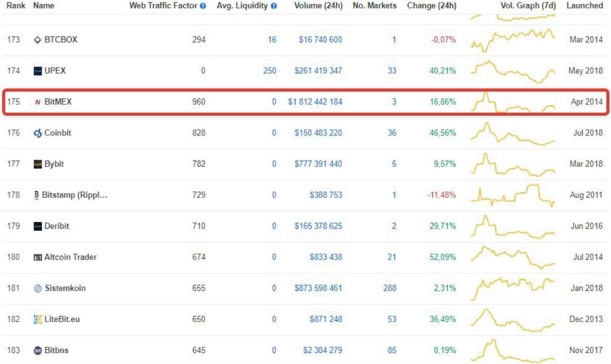Click BTCBOX volume $16 740 600
This screenshot has height=364, width=611.
(320, 40)
